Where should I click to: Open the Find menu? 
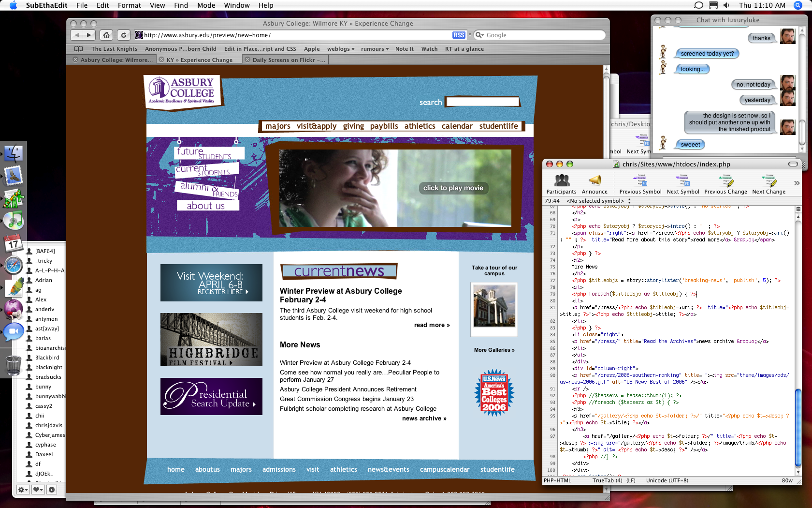tap(181, 5)
